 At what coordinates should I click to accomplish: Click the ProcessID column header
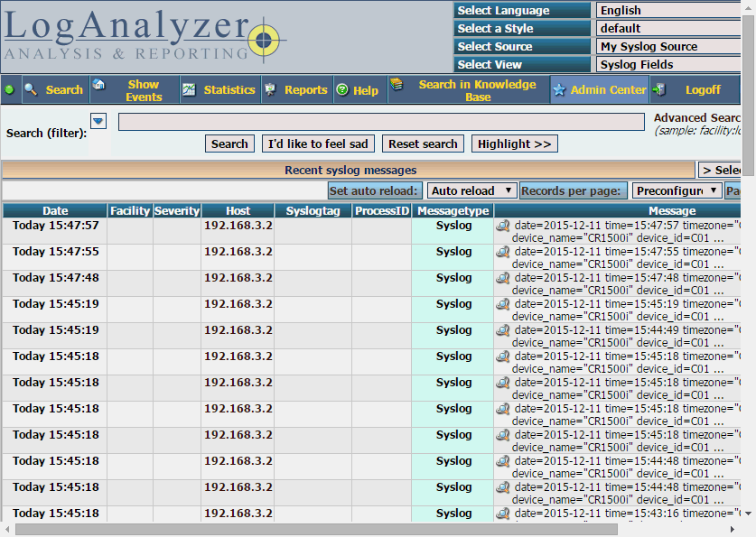point(382,210)
